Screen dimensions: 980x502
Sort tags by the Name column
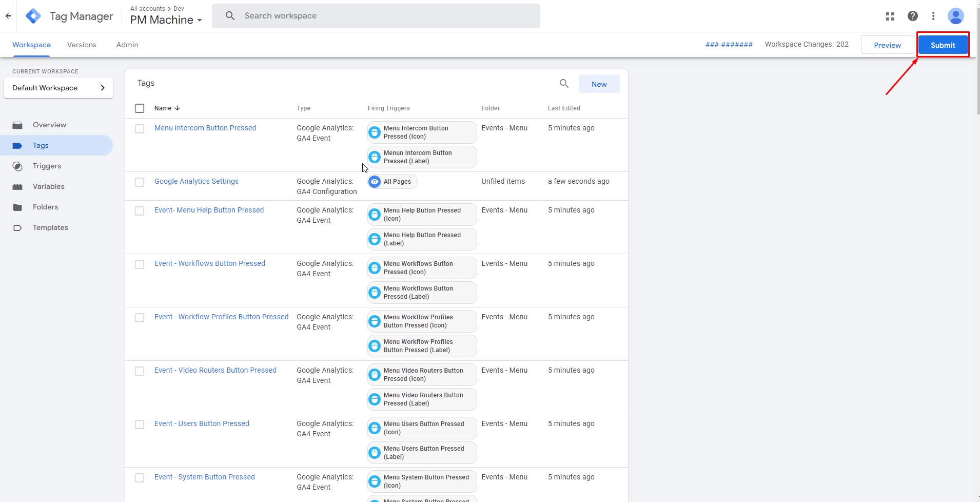point(167,108)
